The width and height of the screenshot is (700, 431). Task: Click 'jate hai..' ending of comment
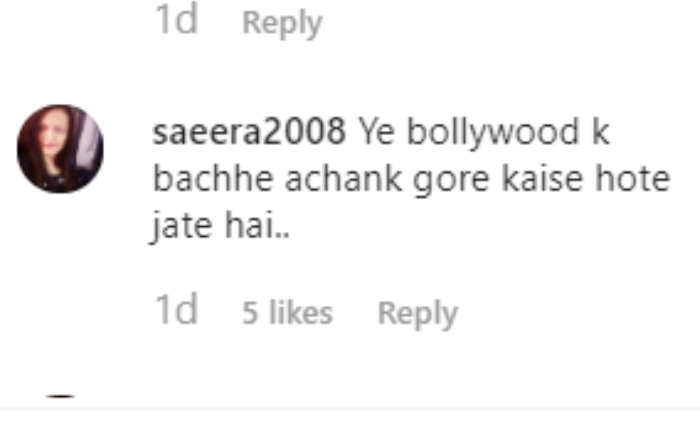pyautogui.click(x=221, y=226)
